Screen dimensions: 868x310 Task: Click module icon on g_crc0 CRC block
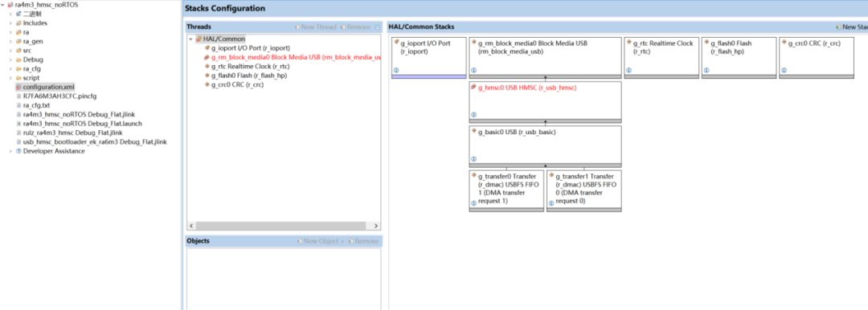tap(784, 43)
